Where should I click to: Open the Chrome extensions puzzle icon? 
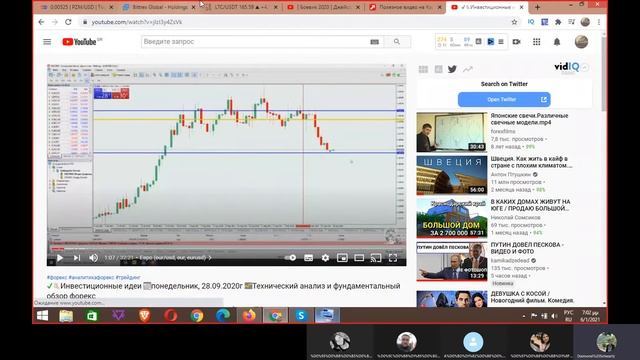(x=558, y=22)
